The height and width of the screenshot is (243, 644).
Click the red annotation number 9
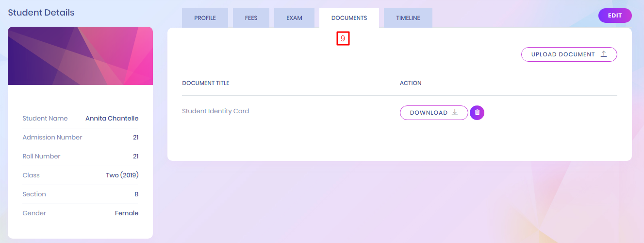(343, 39)
